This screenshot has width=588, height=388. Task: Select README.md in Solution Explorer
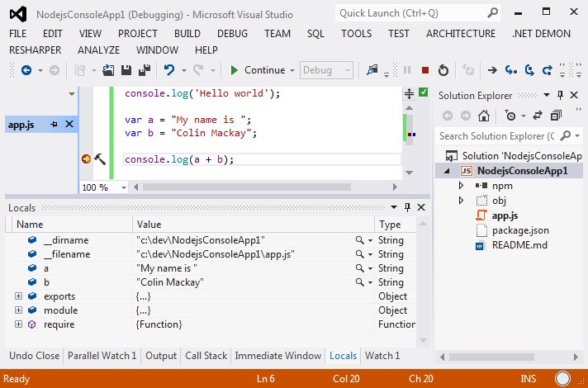pos(519,245)
